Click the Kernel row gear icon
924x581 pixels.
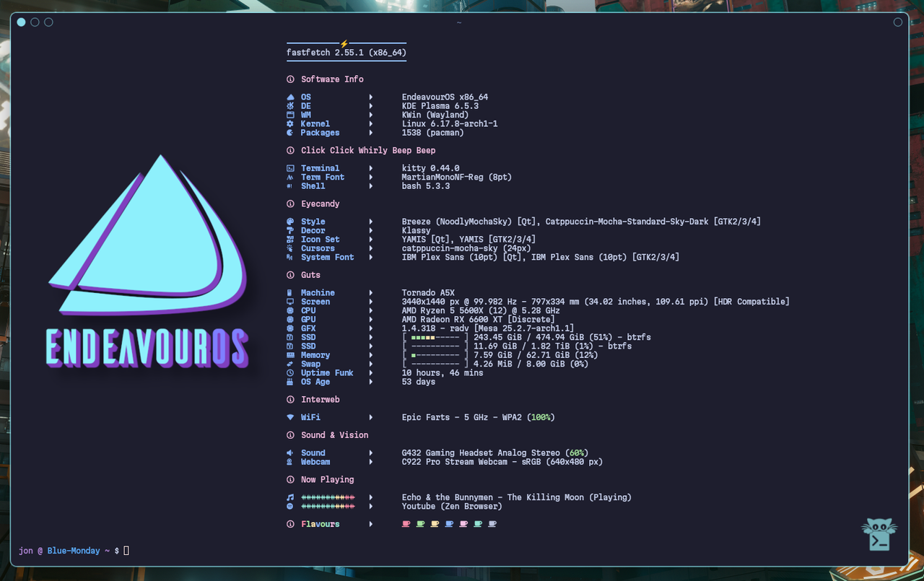click(290, 124)
